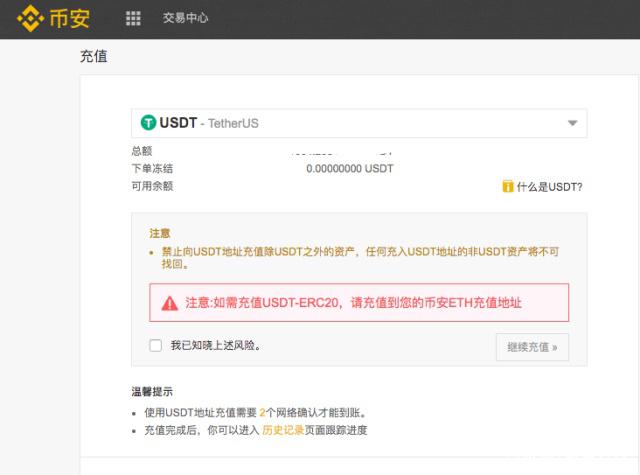The width and height of the screenshot is (640, 475).
Task: Click the 0.00000000 USDT frozen value
Action: tap(350, 169)
